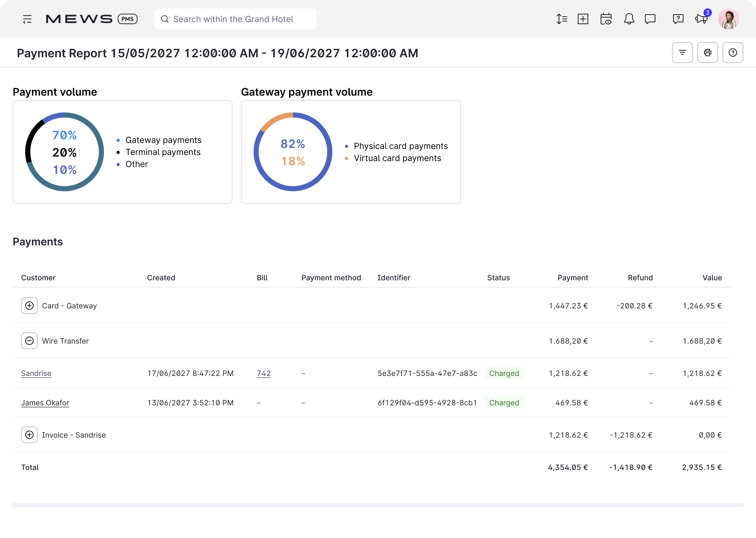Click the Charged status for Sandrise
This screenshot has width=756, height=538.
pyautogui.click(x=504, y=373)
